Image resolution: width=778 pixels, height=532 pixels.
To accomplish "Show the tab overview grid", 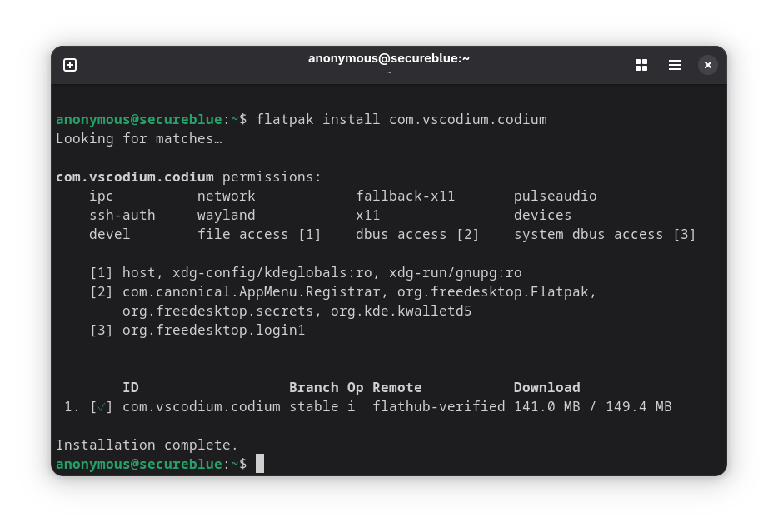I will point(641,65).
